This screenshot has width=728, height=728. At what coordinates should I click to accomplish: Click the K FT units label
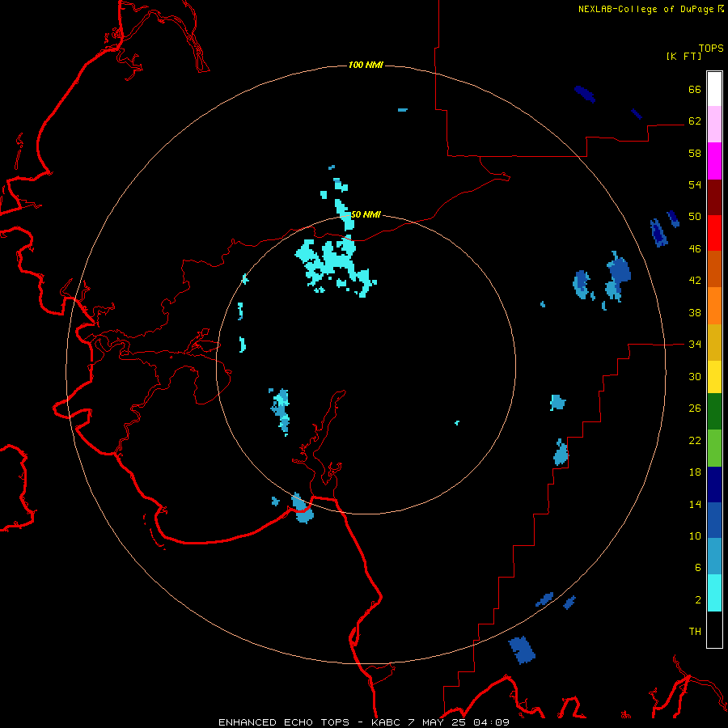click(x=684, y=56)
